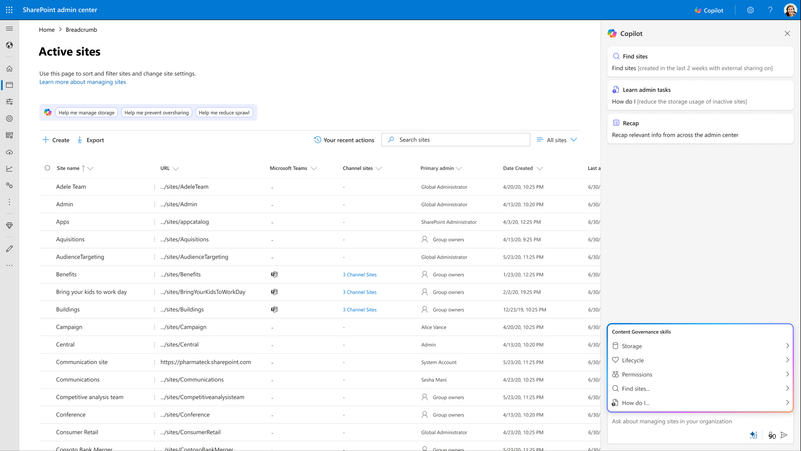
Task: Click the pencil customize navigation icon
Action: point(9,249)
